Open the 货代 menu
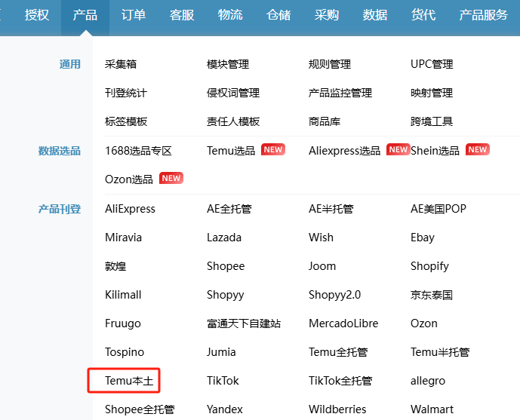 pos(423,15)
